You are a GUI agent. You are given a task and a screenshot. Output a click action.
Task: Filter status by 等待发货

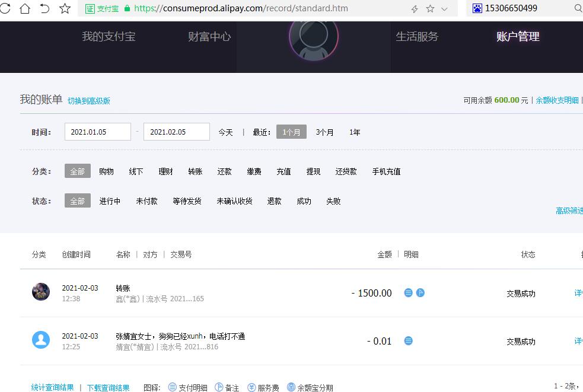point(187,201)
